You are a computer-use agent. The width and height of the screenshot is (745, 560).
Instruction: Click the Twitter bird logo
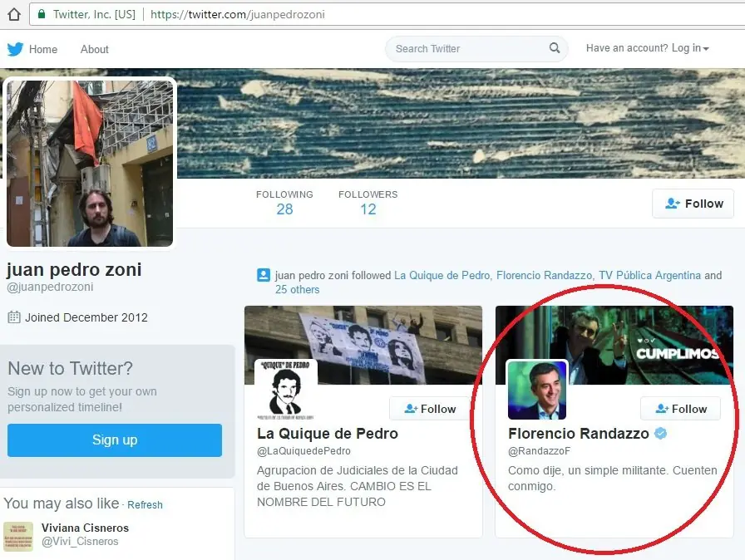(15, 49)
